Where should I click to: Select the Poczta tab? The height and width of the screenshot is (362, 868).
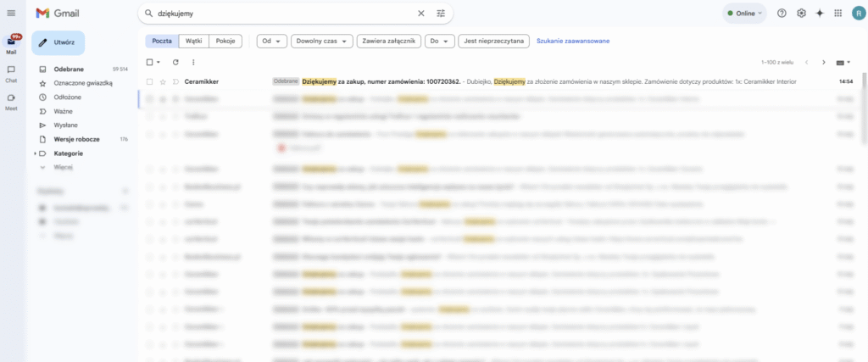tap(162, 42)
